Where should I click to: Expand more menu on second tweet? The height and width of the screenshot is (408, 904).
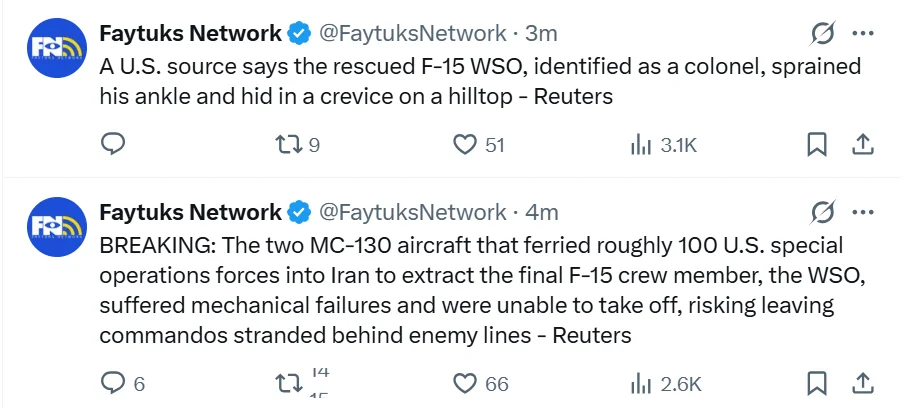862,211
